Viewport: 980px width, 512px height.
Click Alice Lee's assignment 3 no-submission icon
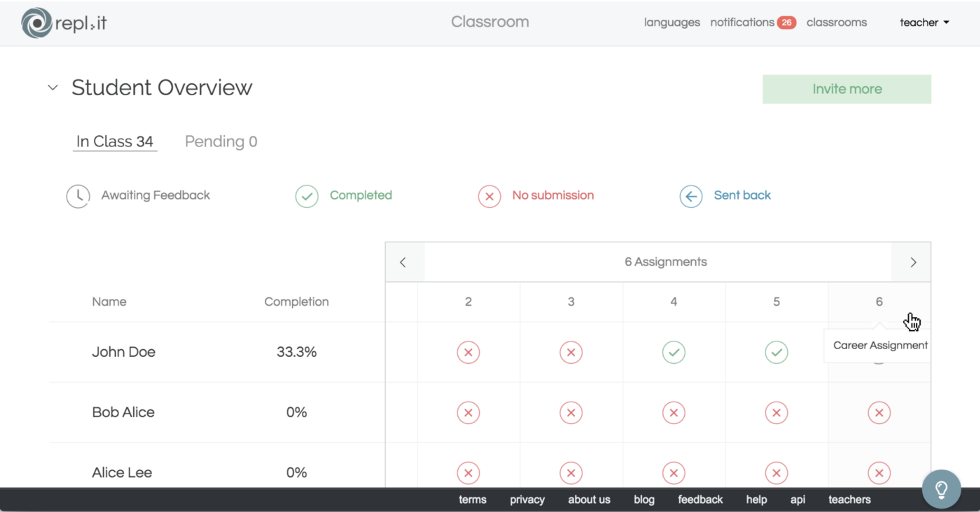tap(571, 473)
